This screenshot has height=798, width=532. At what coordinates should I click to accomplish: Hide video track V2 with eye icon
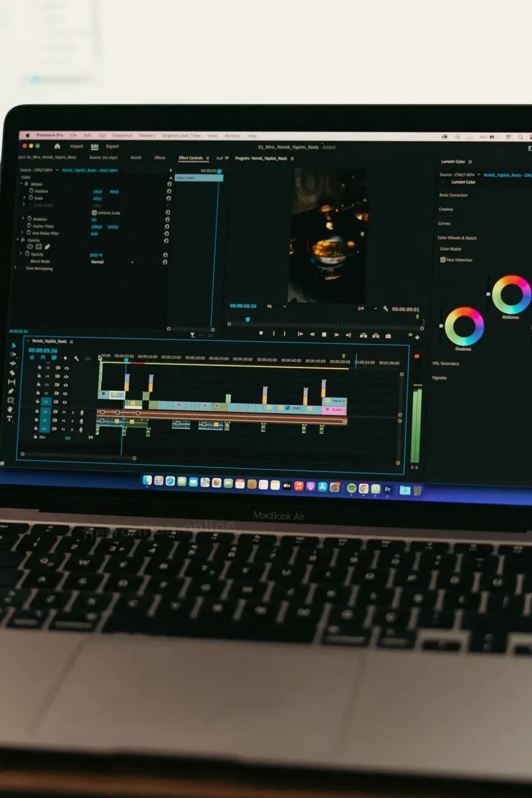click(x=65, y=393)
